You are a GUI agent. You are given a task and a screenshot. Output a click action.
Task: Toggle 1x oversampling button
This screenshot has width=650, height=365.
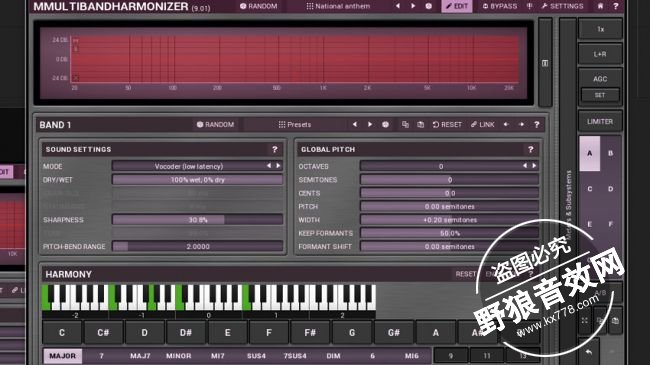(600, 29)
